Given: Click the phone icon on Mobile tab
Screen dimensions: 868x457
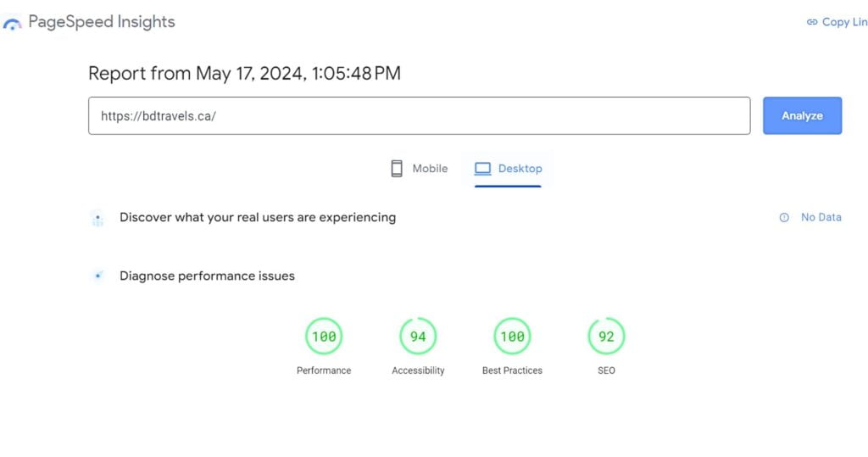Looking at the screenshot, I should (x=397, y=169).
